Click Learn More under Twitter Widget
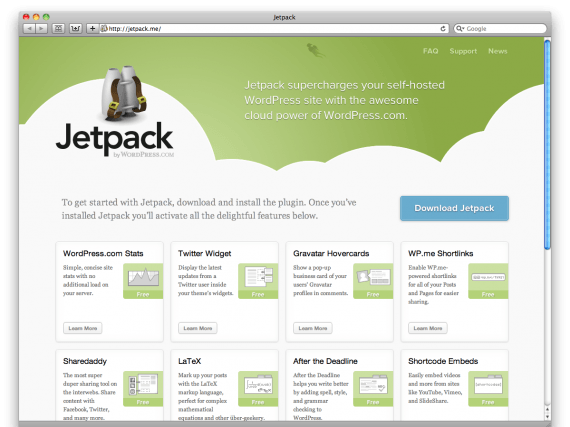Image resolution: width=570 pixels, height=427 pixels. [x=197, y=328]
